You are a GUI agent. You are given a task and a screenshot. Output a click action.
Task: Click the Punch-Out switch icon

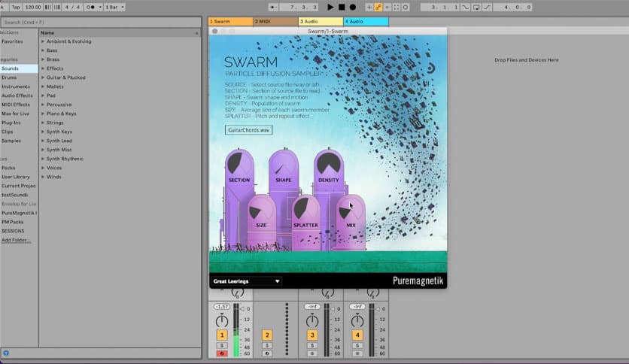[x=487, y=8]
